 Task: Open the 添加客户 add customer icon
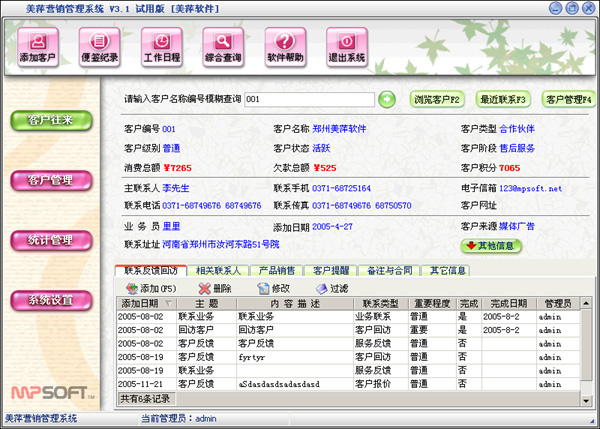[x=38, y=47]
